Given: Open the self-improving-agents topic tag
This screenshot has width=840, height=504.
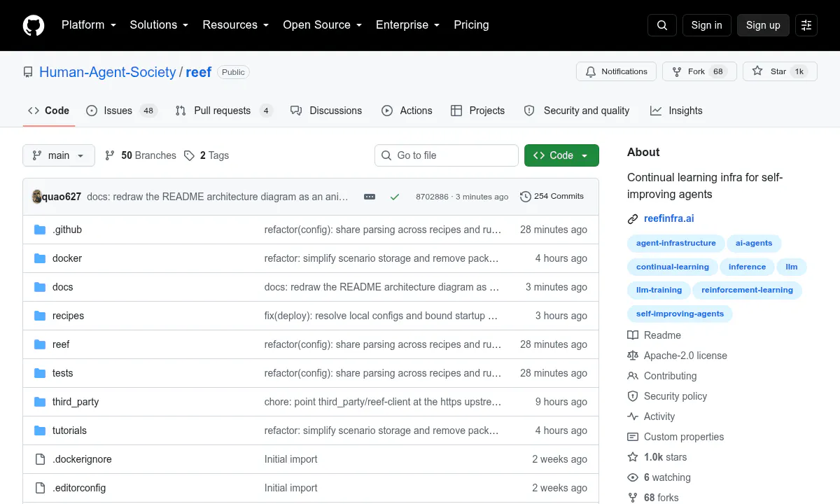Looking at the screenshot, I should [680, 314].
